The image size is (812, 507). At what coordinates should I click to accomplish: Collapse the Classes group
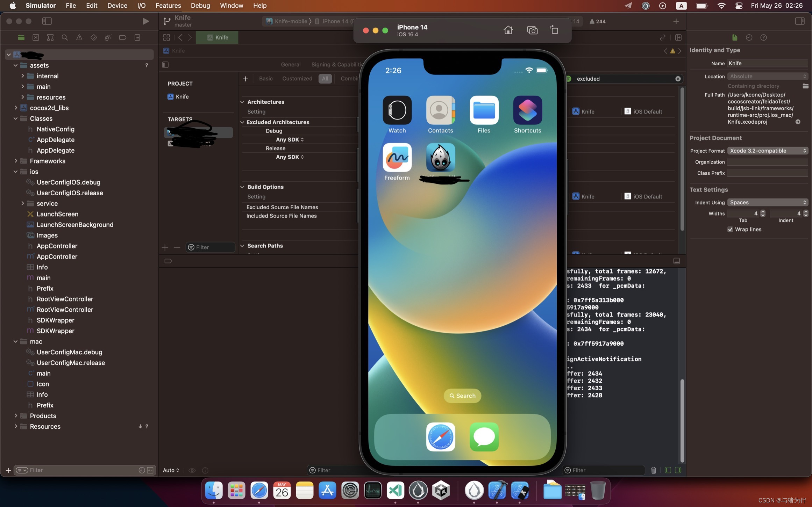15,118
